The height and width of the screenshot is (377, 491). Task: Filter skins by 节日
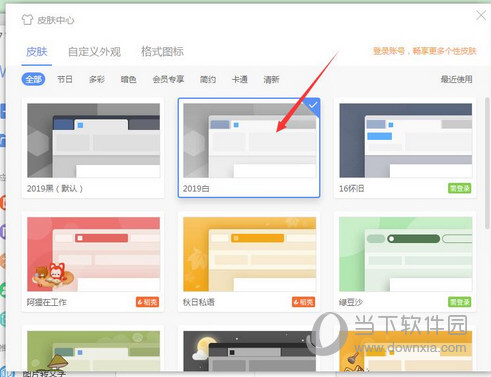point(65,79)
